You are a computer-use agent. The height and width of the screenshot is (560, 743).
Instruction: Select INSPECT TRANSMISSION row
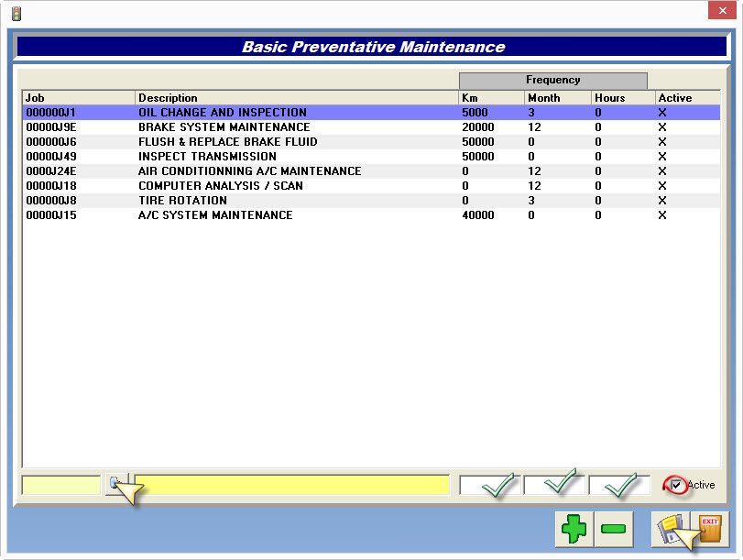click(371, 157)
